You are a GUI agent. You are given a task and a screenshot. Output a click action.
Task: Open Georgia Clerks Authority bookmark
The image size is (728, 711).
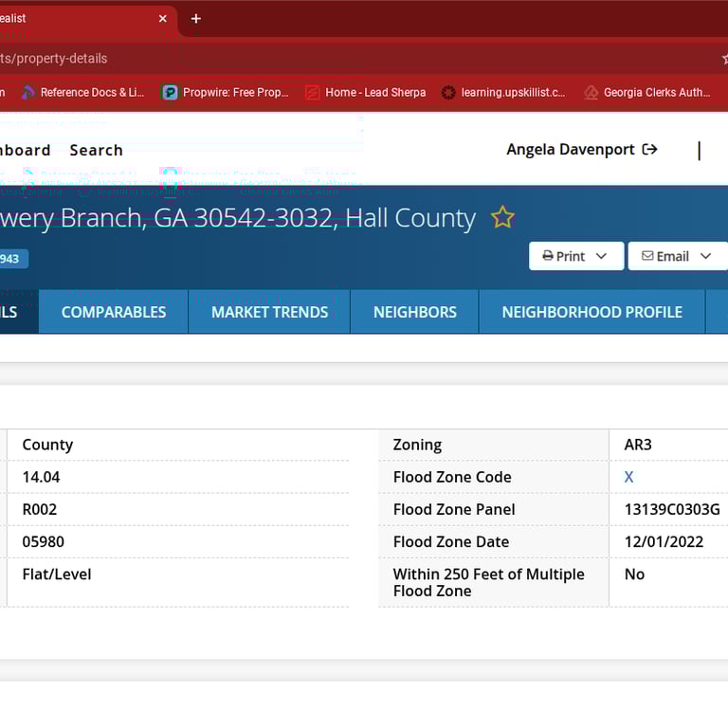647,92
